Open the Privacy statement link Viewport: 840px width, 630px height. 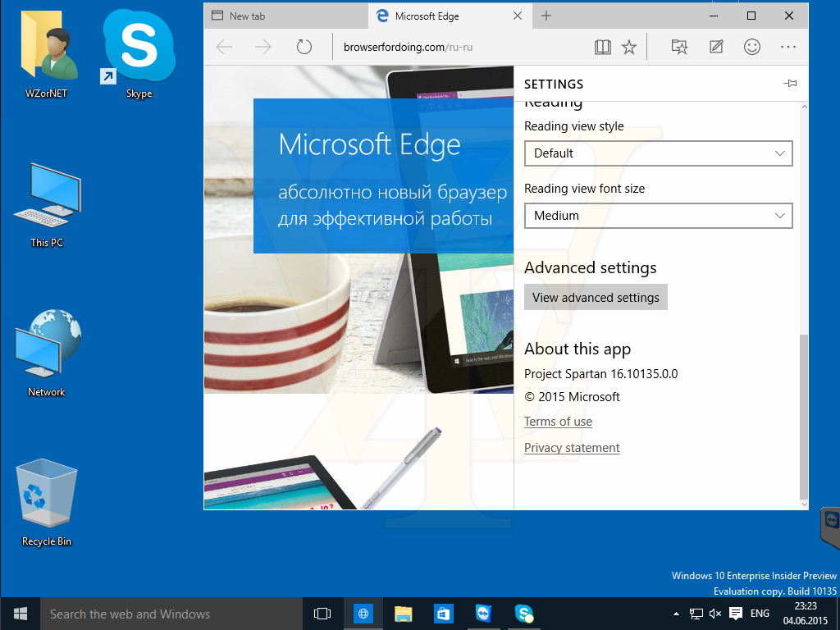tap(572, 448)
